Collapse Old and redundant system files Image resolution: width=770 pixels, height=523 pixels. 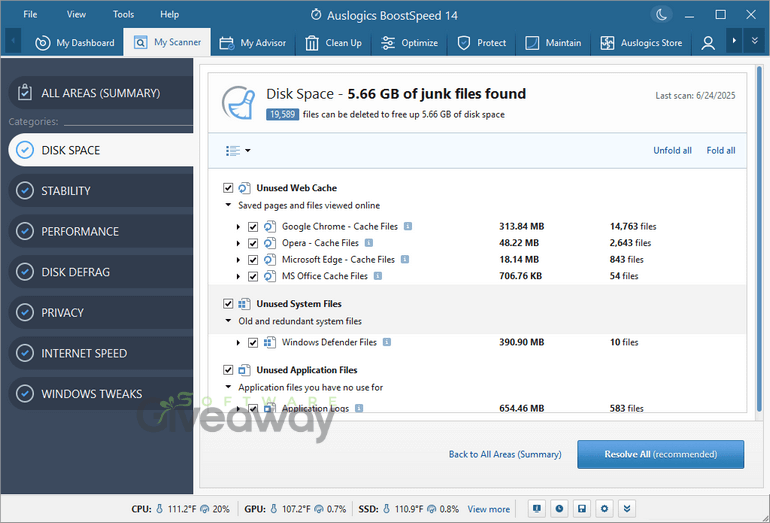[x=228, y=321]
